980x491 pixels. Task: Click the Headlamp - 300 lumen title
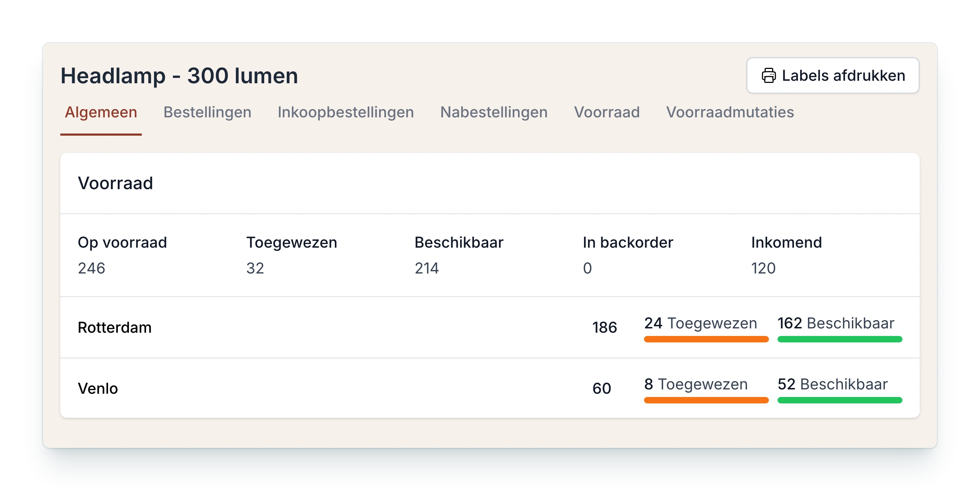click(179, 75)
